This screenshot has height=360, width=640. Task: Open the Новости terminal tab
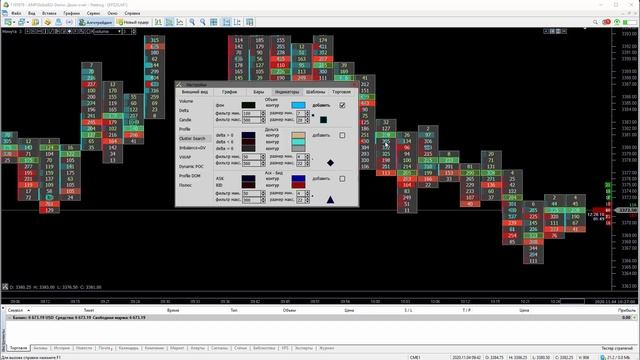[84, 348]
